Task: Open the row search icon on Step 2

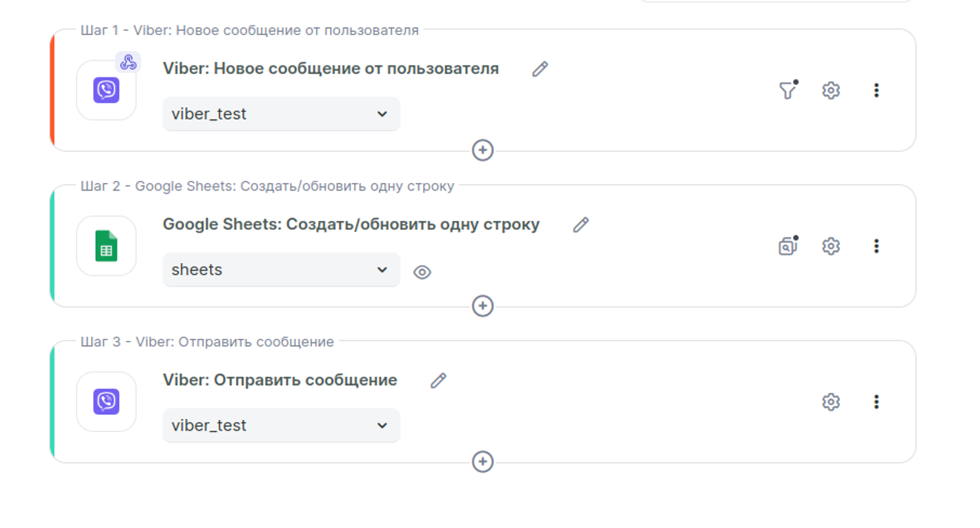Action: click(x=787, y=246)
